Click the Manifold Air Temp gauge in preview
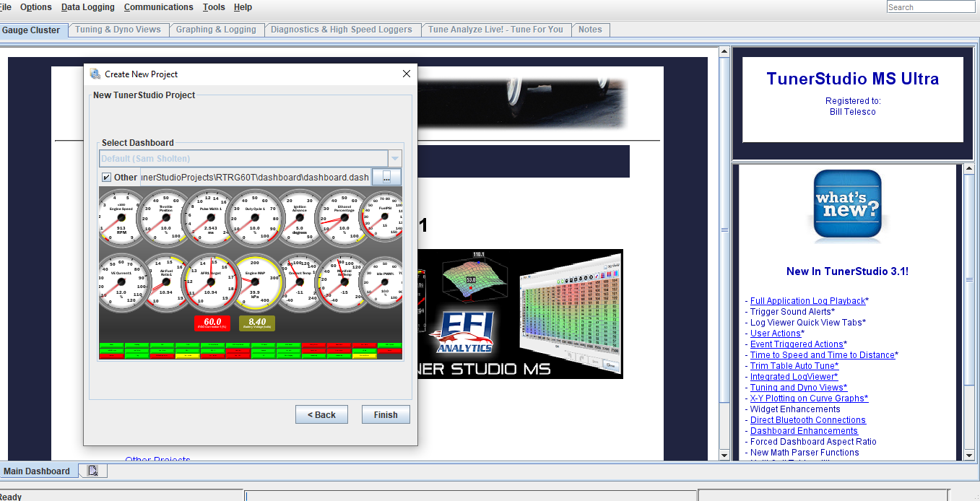The image size is (980, 501). pos(344,282)
